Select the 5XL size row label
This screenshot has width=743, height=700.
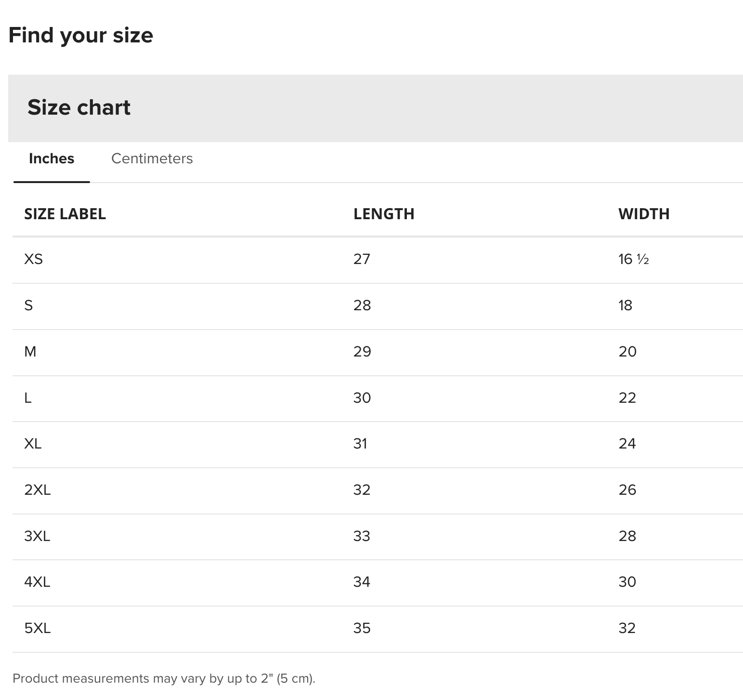pos(38,628)
